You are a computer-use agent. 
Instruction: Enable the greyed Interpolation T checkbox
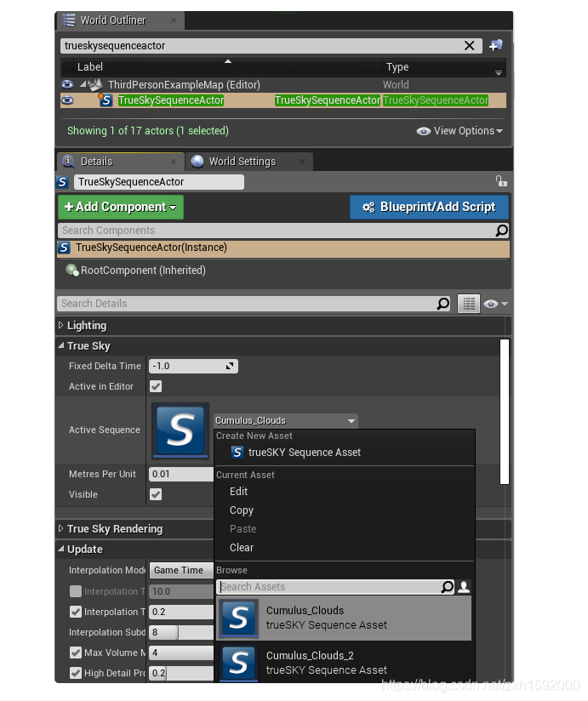pos(76,591)
